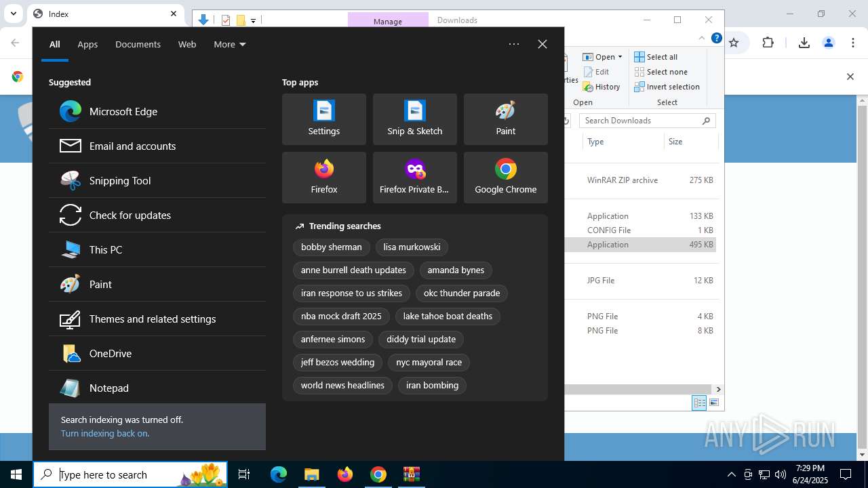Expand the More filter dropdown

pyautogui.click(x=230, y=44)
